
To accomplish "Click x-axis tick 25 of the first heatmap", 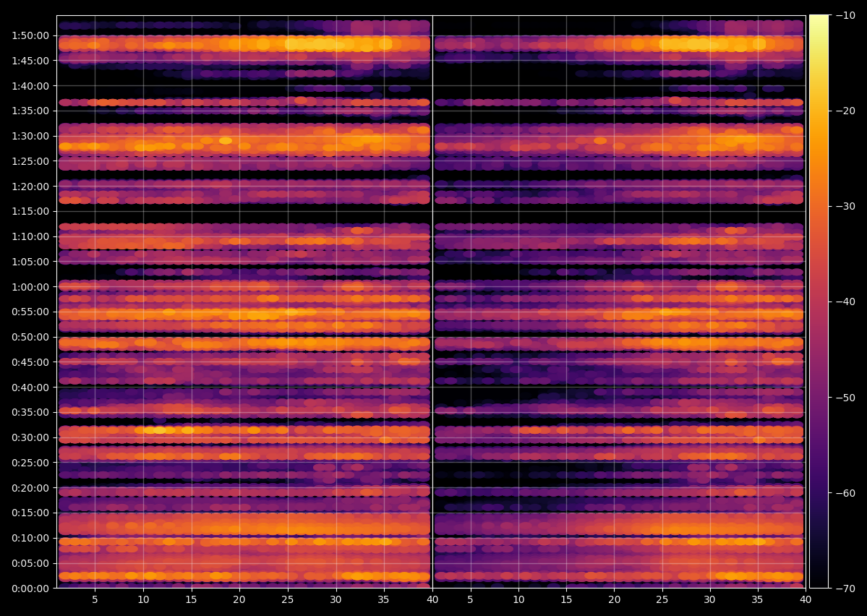I will pyautogui.click(x=288, y=599).
